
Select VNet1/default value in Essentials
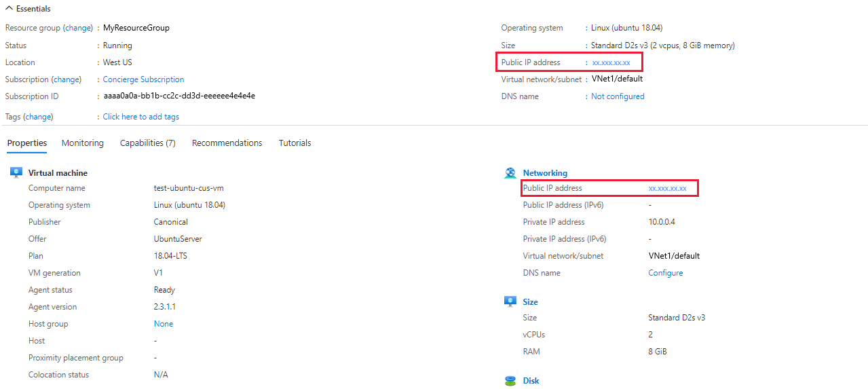pyautogui.click(x=617, y=79)
